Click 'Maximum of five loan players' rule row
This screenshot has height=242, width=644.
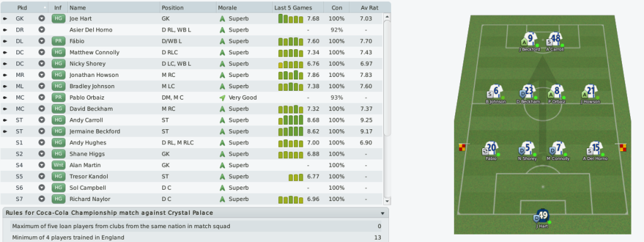point(196,226)
